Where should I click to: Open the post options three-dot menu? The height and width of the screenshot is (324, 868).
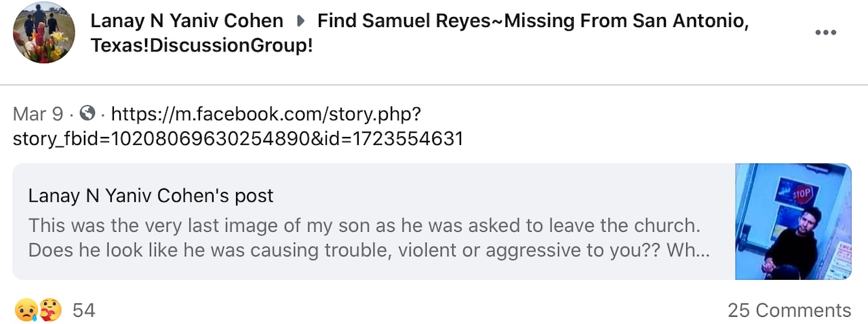tap(825, 33)
